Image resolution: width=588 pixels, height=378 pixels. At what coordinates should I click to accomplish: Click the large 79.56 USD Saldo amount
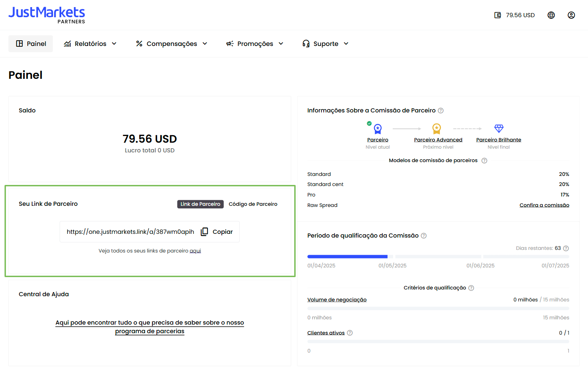tap(150, 139)
